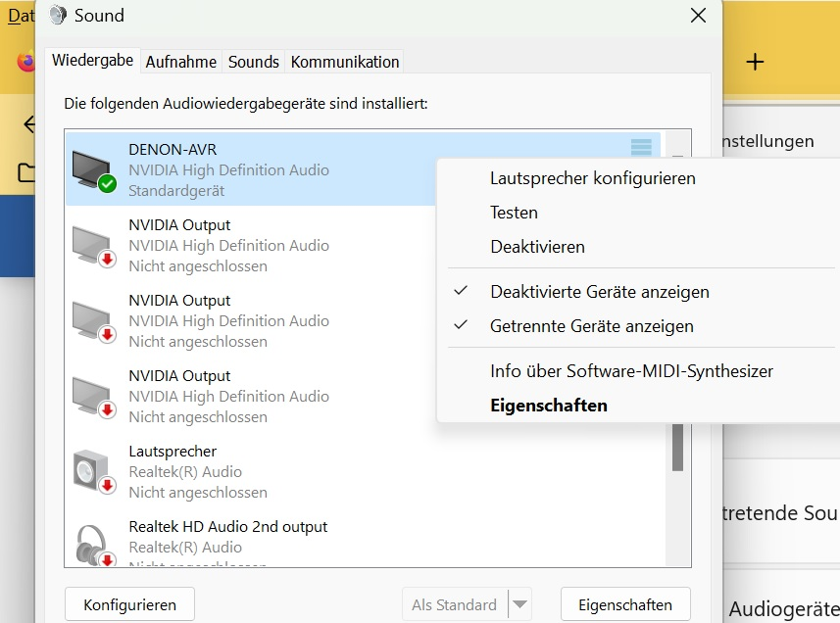Open new tab with plus icon
840x623 pixels.
pos(755,62)
